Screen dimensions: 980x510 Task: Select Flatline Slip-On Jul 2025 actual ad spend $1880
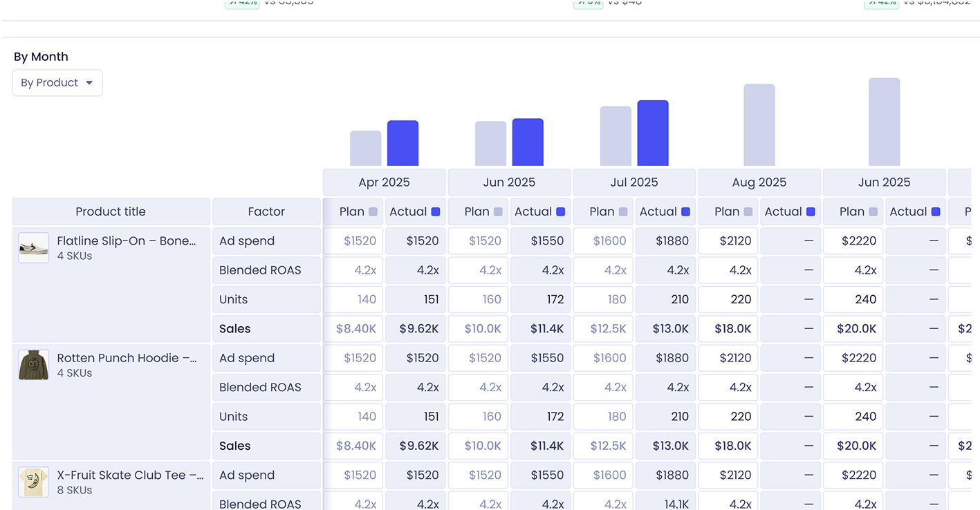click(665, 241)
